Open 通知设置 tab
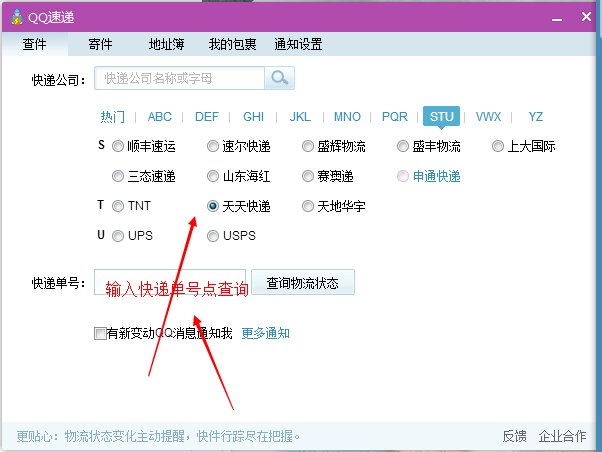This screenshot has height=452, width=602. pyautogui.click(x=298, y=44)
